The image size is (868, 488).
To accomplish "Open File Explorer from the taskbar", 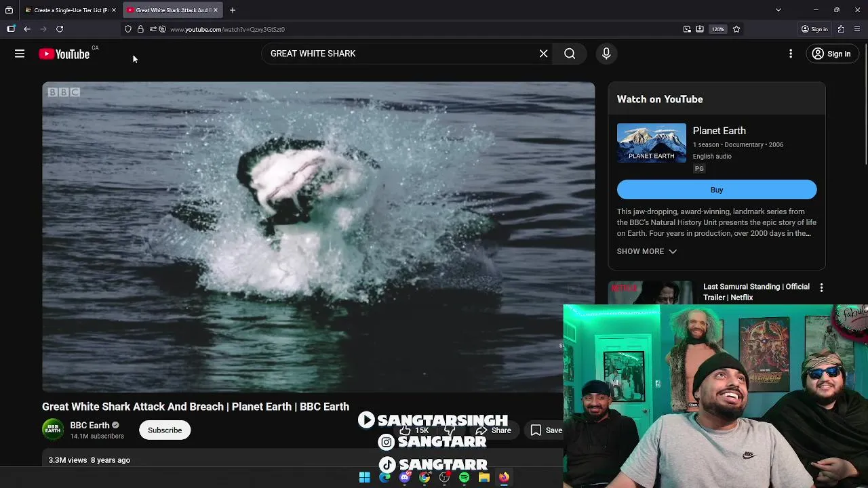I will click(484, 478).
